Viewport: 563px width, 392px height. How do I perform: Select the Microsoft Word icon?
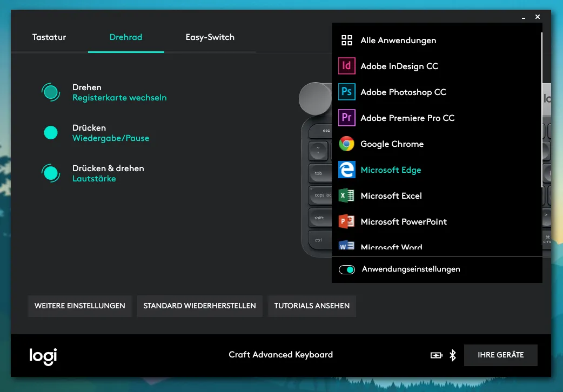346,245
